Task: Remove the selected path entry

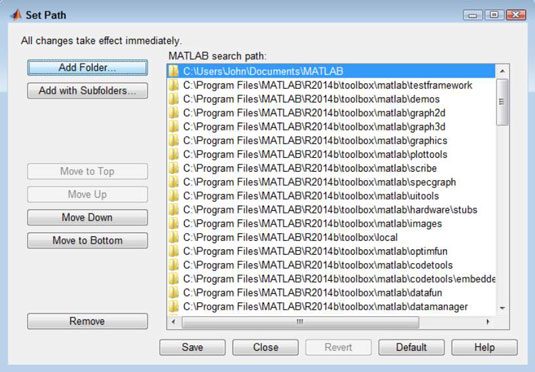Action: [x=87, y=321]
